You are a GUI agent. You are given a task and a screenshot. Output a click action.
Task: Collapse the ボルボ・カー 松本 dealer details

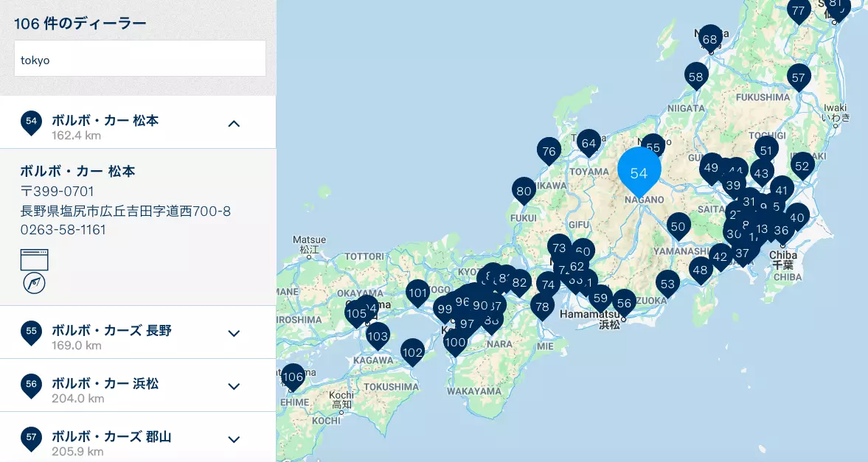point(235,123)
